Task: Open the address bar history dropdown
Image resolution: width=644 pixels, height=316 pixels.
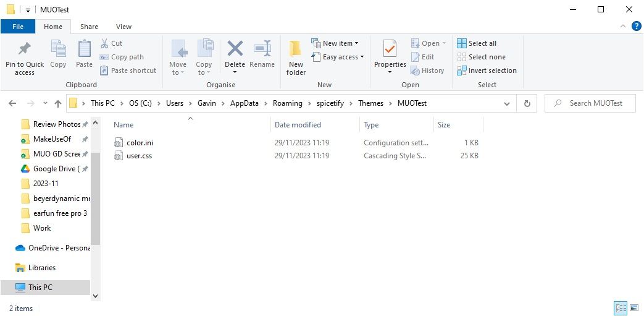Action: (x=509, y=103)
